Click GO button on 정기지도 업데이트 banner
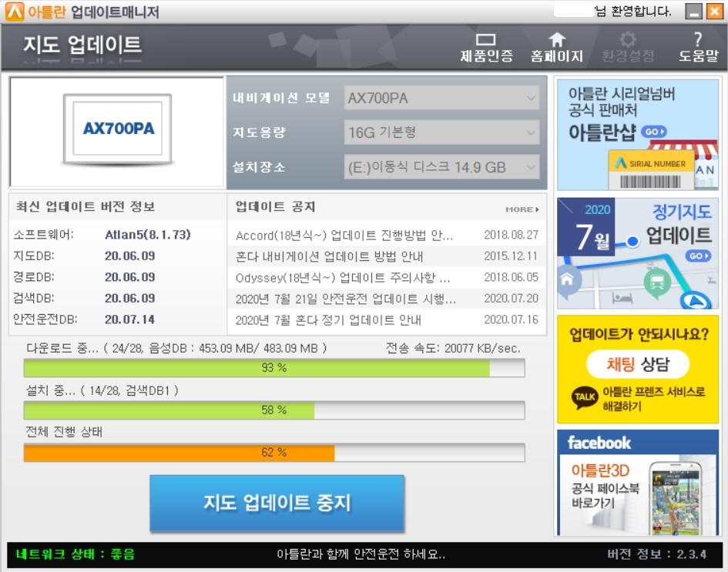 point(698,256)
